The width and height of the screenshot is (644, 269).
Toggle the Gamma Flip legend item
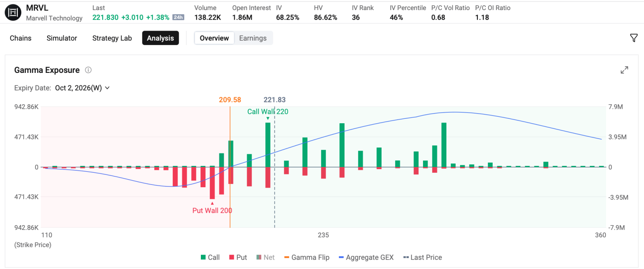[307, 257]
